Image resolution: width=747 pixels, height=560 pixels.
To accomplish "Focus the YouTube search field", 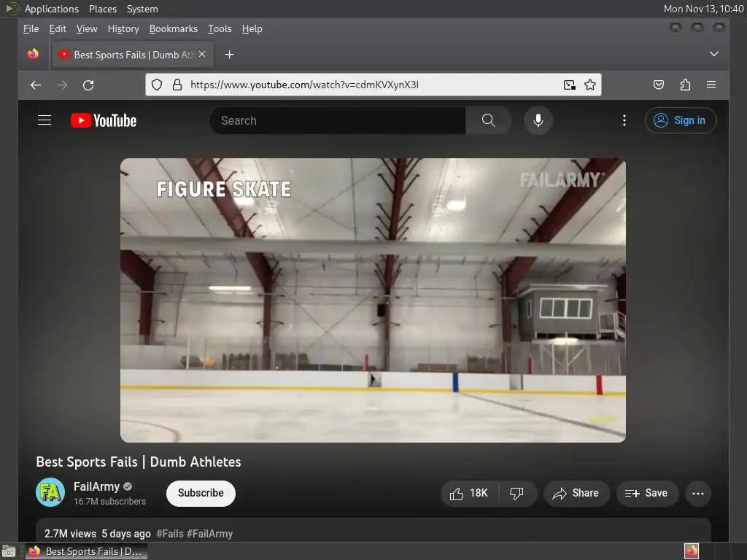I will coord(337,120).
